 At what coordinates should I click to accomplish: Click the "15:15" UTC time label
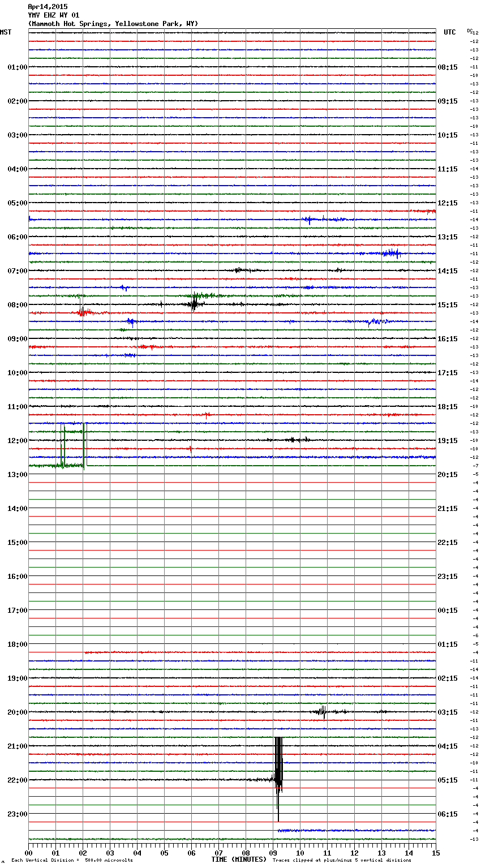click(x=448, y=305)
